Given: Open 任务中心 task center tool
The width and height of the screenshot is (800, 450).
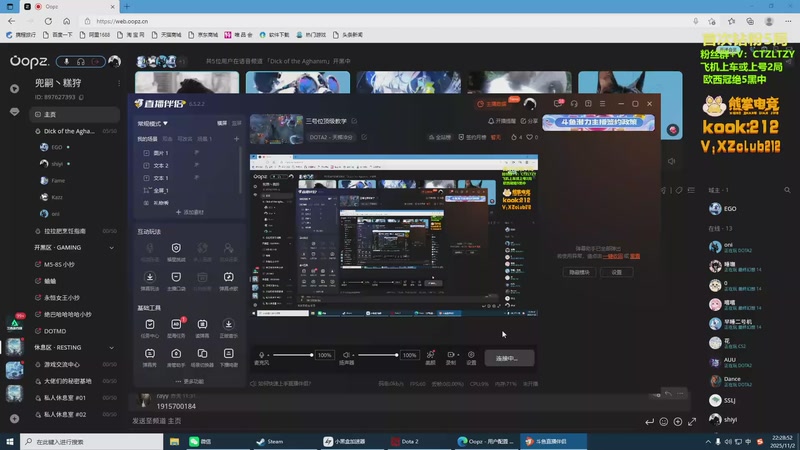Looking at the screenshot, I should point(149,328).
